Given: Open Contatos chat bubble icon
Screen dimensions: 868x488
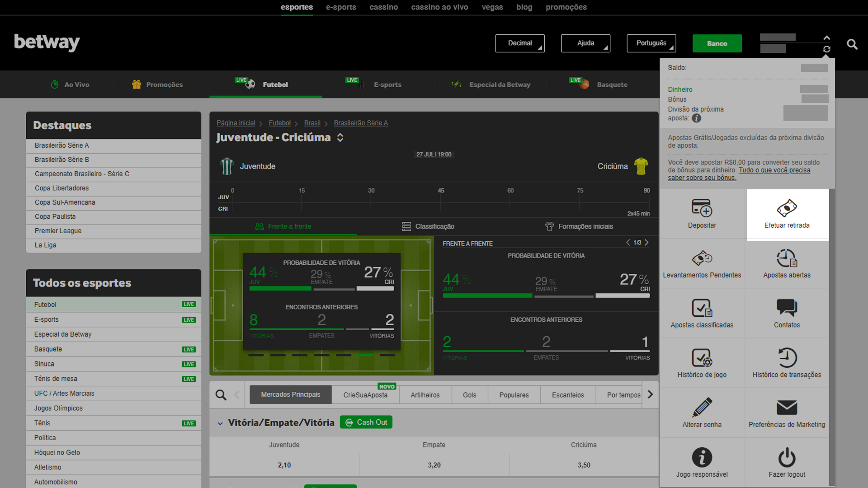Looking at the screenshot, I should tap(787, 308).
